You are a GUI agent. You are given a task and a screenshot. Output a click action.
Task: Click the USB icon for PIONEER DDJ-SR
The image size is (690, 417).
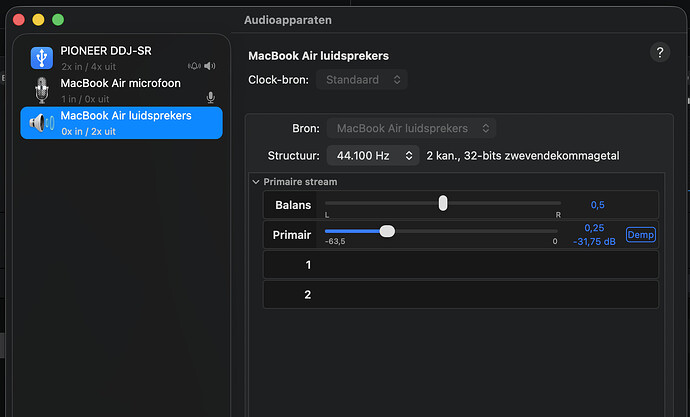(41, 57)
